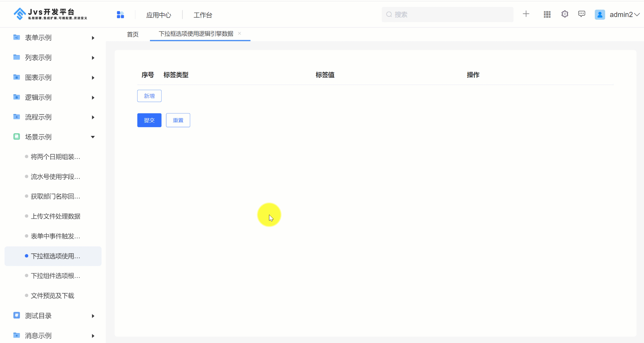Select the 下拉框选项使用… item
644x343 pixels.
click(53, 256)
